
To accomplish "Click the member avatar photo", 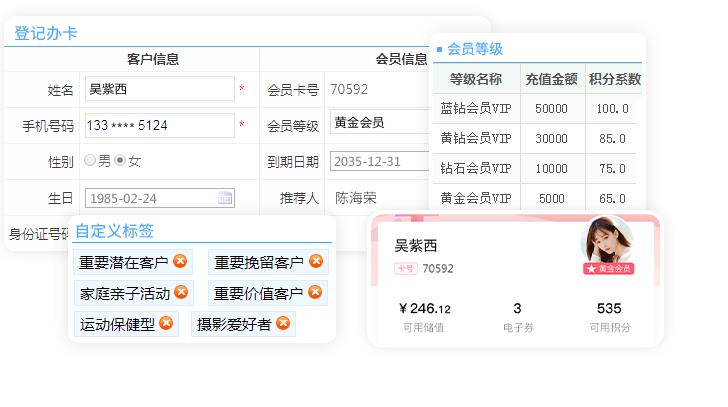I will [x=607, y=241].
